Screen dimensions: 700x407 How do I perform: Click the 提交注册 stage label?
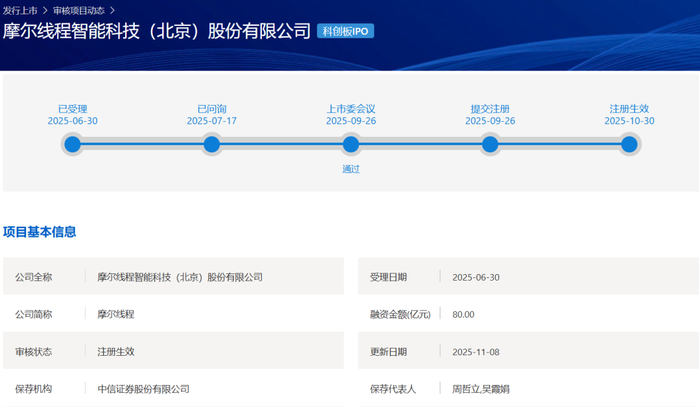point(490,109)
